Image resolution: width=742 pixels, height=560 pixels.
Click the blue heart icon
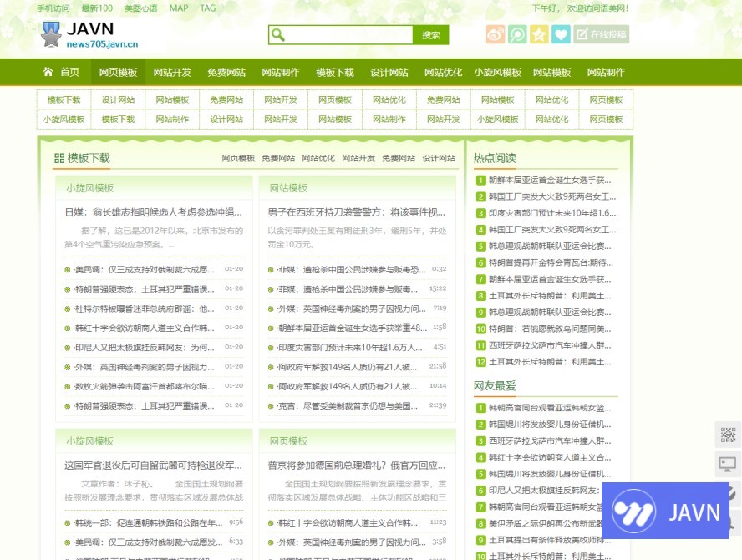[561, 34]
